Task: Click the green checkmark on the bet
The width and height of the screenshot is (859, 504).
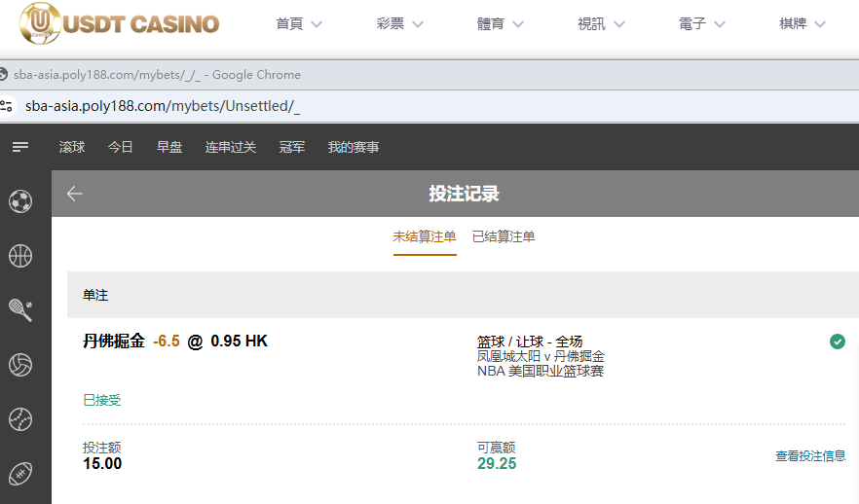Action: pyautogui.click(x=837, y=342)
